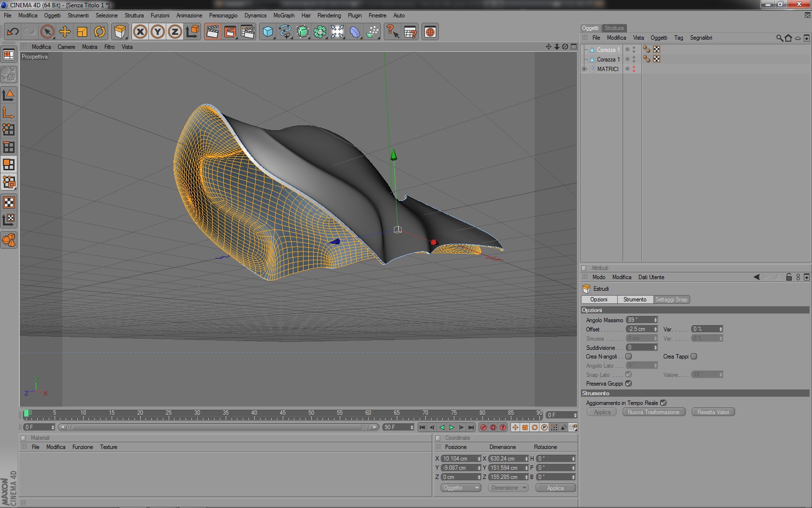Image resolution: width=812 pixels, height=508 pixels.
Task: Enable the Crea Tappi checkbox
Action: pos(694,357)
